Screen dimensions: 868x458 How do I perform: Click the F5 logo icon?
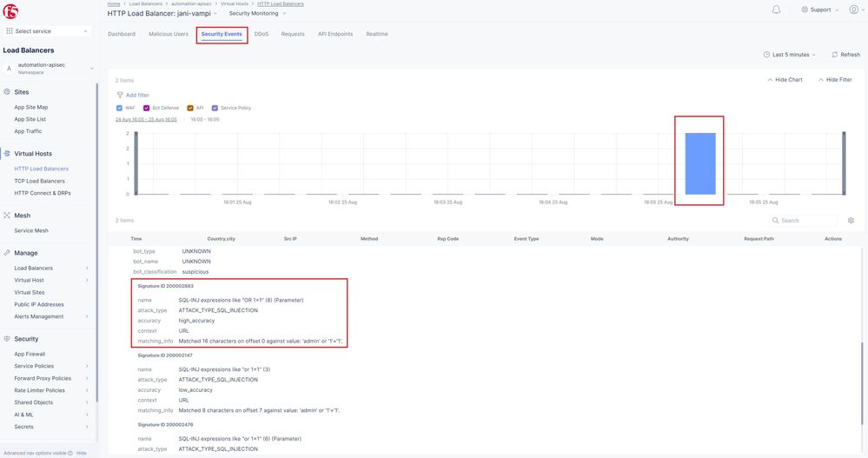[x=11, y=10]
